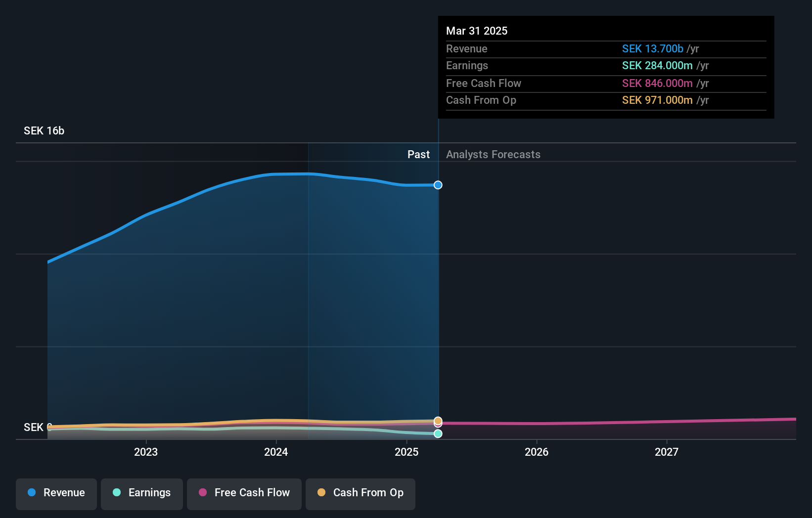Click the orange Cash From Op data point
The width and height of the screenshot is (812, 518).
click(438, 421)
